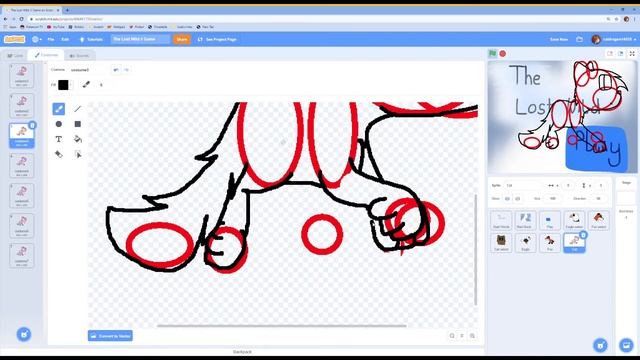Click the Choose a Sprite button
The width and height of the screenshot is (640, 360).
click(600, 345)
